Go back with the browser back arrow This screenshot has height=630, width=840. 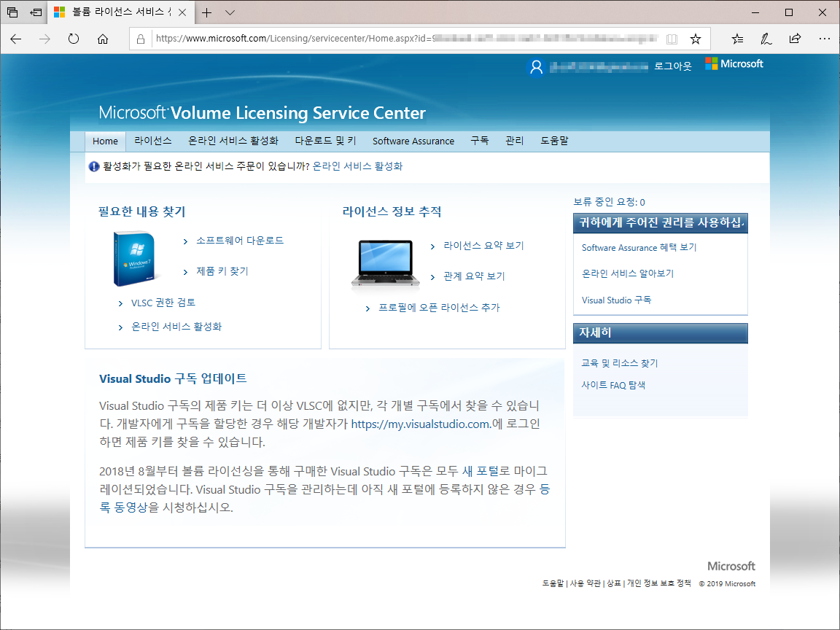pyautogui.click(x=16, y=39)
